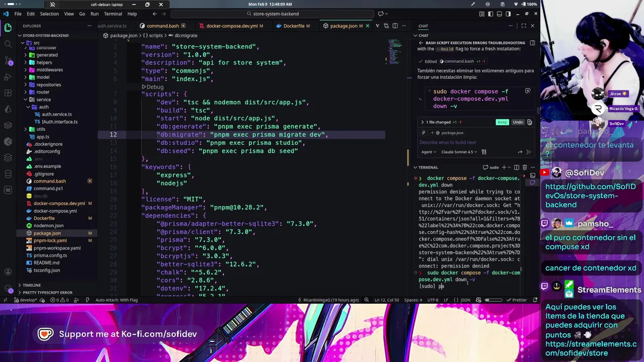This screenshot has width=644, height=362.
Task: Expand the middlewares folder
Action: coord(49,70)
